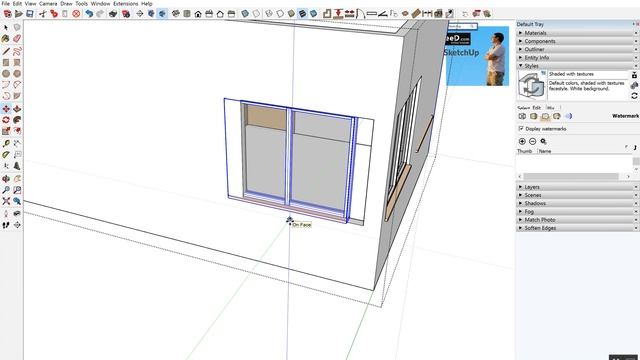Pick the Select arrow tool
This screenshot has height=360, width=640.
[x=6, y=27]
